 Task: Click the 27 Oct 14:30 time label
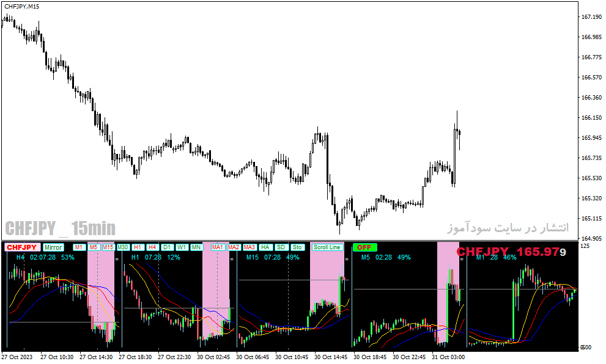96,357
